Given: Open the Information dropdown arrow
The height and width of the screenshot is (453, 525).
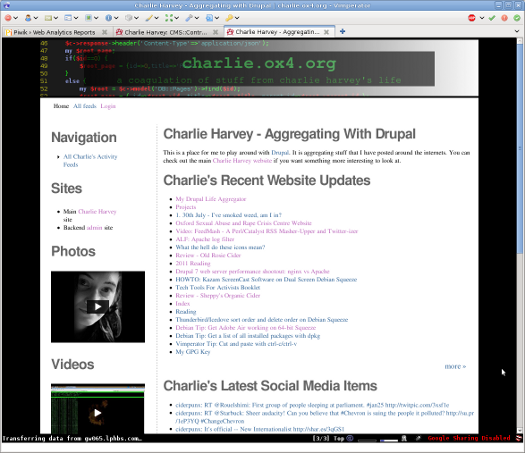Looking at the screenshot, I should [x=116, y=18].
